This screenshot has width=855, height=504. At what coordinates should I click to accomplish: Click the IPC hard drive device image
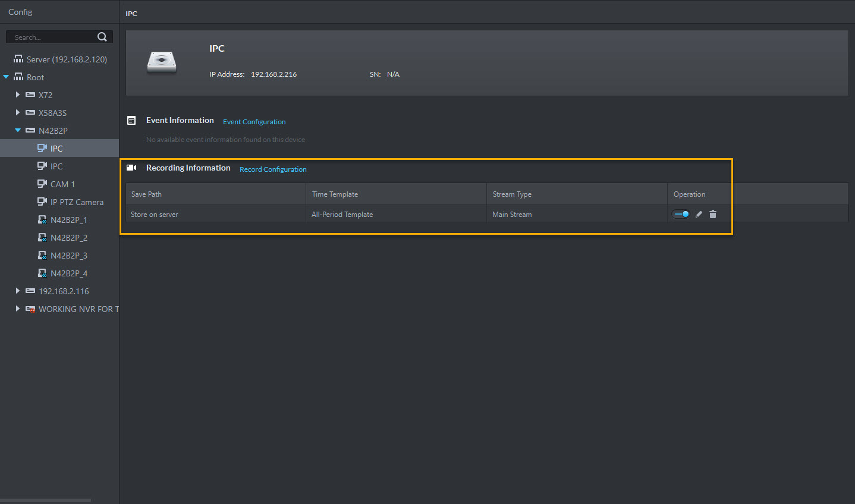click(162, 62)
